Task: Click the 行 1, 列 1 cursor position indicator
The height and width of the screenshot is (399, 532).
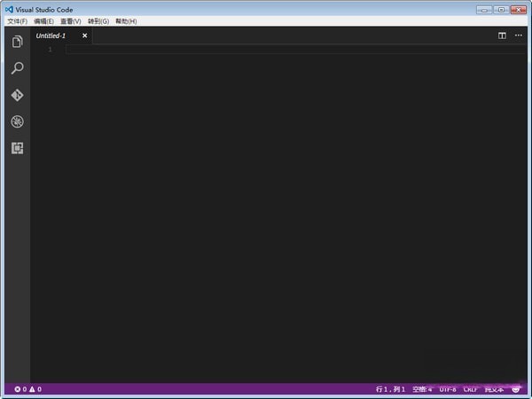Action: tap(390, 389)
